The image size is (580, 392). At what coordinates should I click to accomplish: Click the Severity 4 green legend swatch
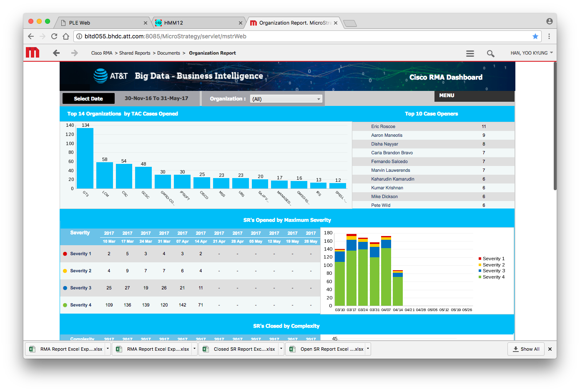pos(480,277)
